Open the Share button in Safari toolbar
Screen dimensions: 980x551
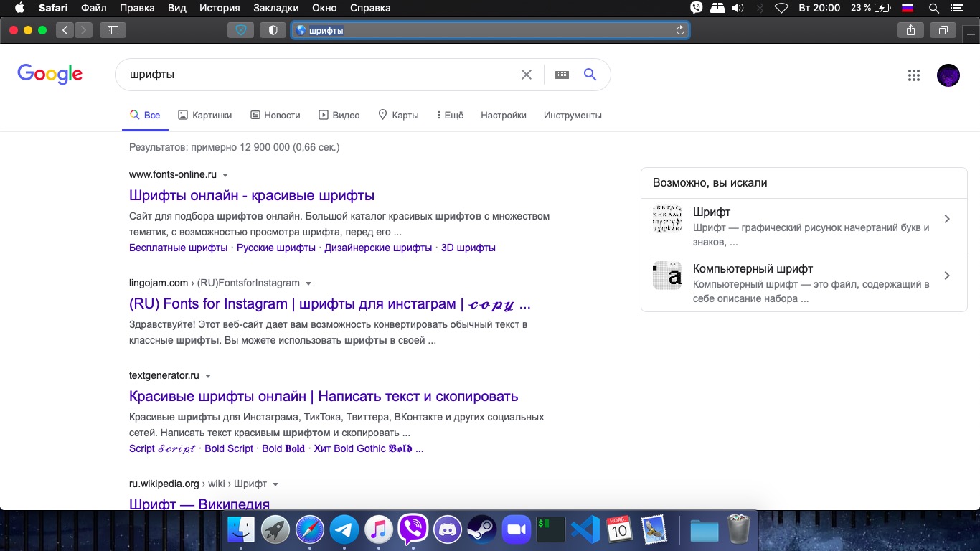pos(910,30)
